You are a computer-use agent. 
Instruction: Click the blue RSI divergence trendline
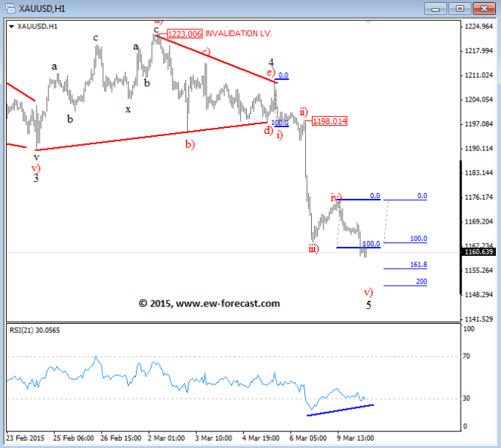point(340,411)
